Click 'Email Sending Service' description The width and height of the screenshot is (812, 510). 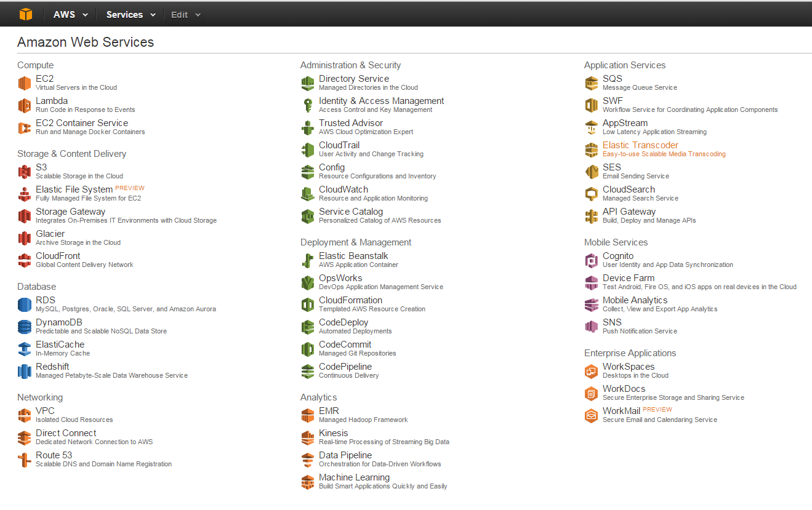pos(636,176)
